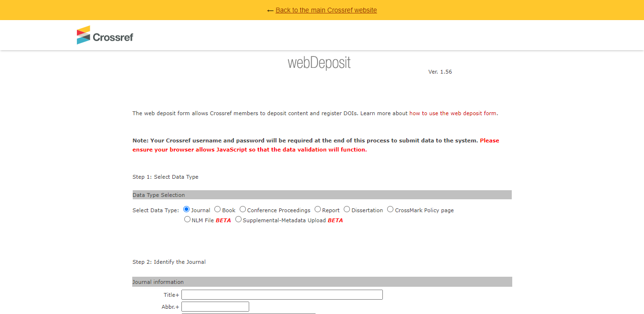Choose the NLM File BETA option

187,219
